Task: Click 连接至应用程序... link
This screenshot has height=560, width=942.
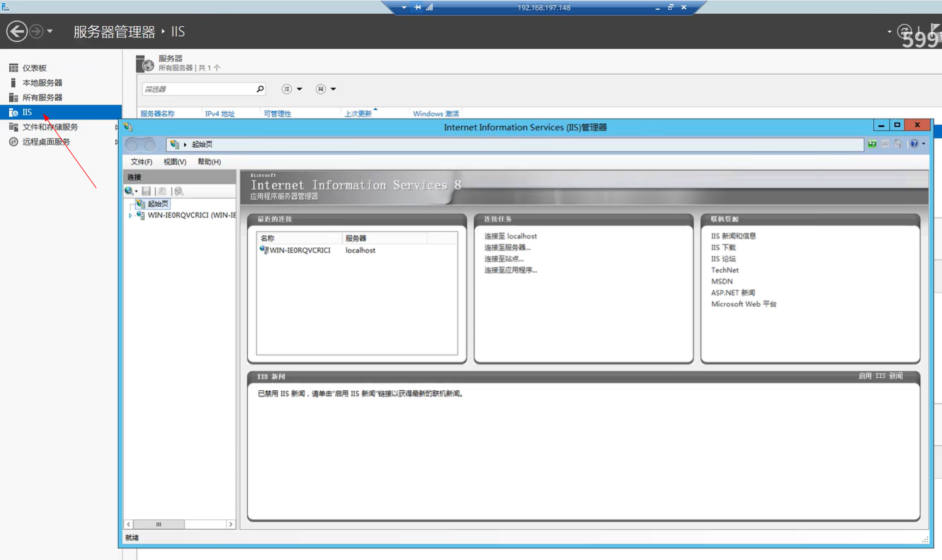Action: pos(510,270)
